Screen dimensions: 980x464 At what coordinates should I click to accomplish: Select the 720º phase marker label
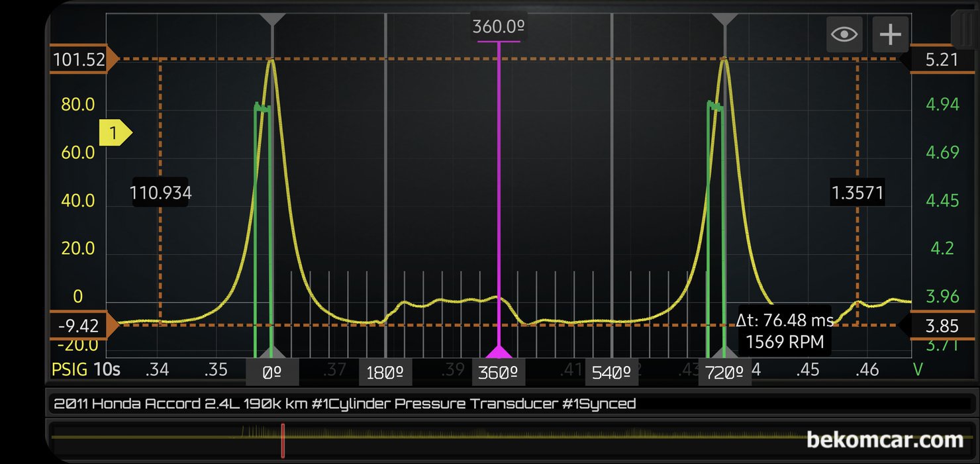click(x=725, y=373)
